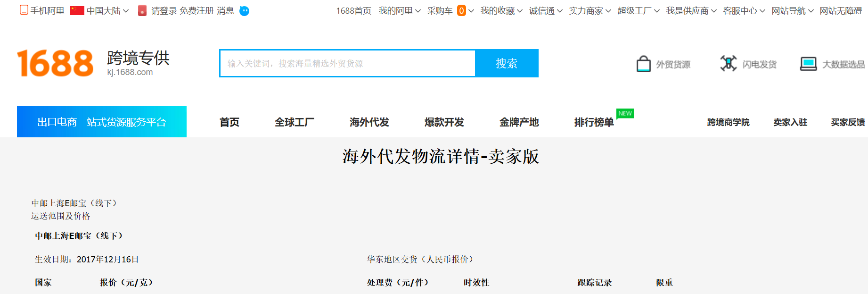
Task: Open the 客服中心 dropdown
Action: coord(762,11)
